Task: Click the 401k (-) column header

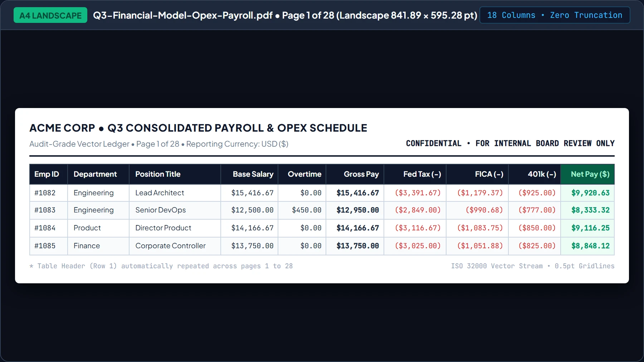Action: click(x=535, y=174)
